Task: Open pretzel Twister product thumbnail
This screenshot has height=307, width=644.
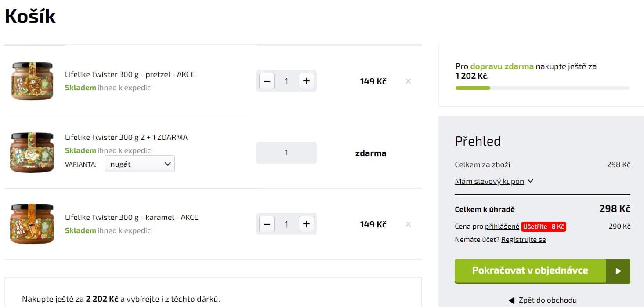Action: [32, 81]
